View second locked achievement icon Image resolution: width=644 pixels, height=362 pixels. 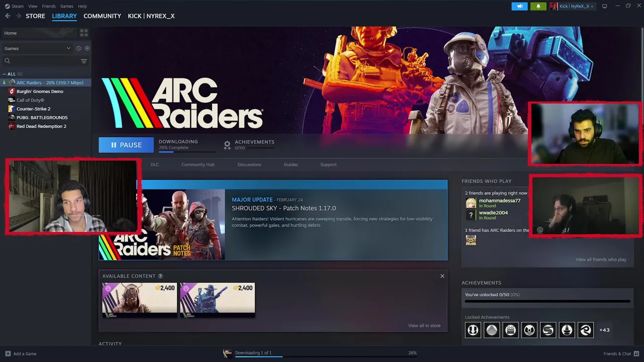(x=492, y=330)
